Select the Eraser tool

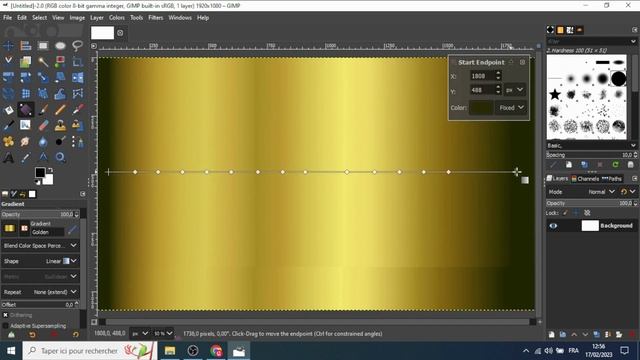[x=43, y=125]
